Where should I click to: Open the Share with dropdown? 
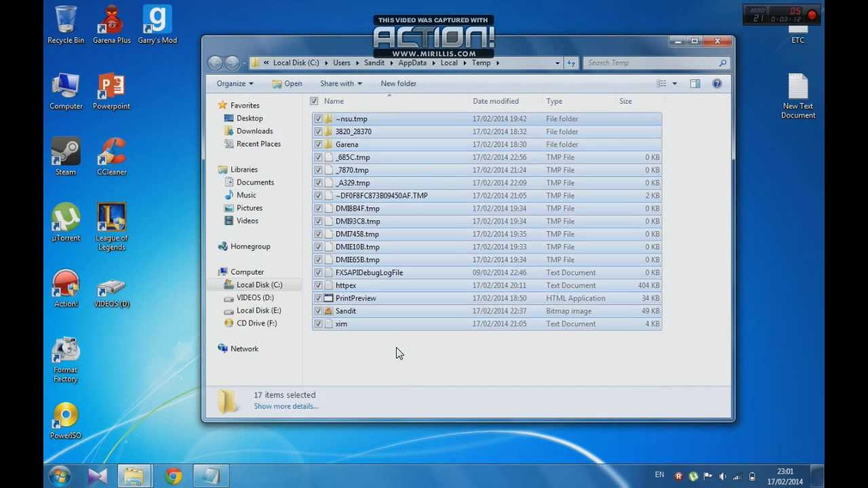click(341, 83)
